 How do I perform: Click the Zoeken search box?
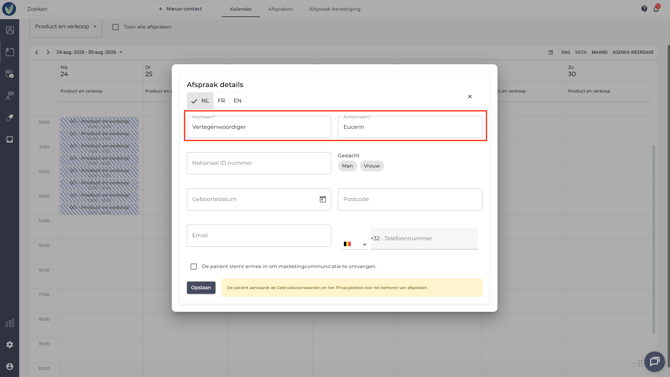82,9
